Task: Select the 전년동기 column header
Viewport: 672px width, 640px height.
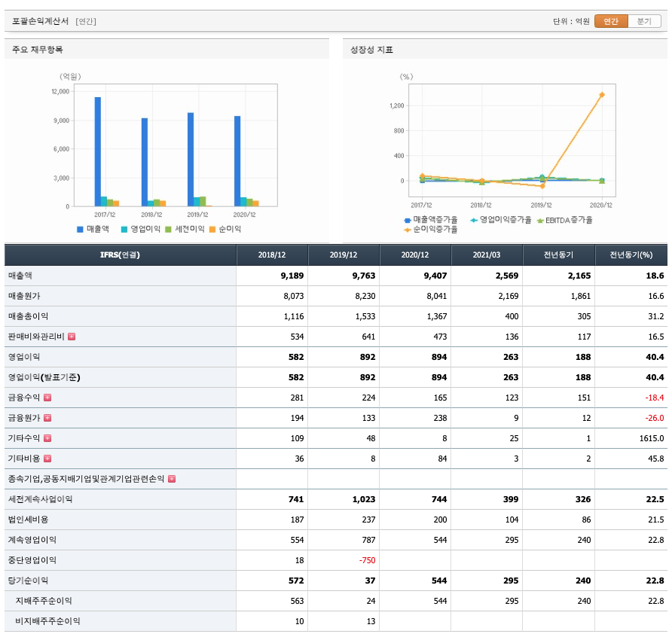Action: click(558, 255)
